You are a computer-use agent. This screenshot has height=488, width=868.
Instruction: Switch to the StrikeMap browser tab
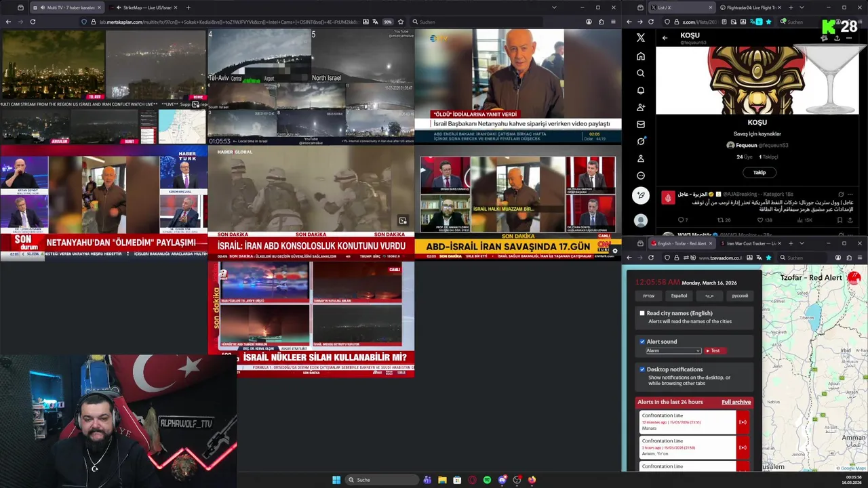145,7
